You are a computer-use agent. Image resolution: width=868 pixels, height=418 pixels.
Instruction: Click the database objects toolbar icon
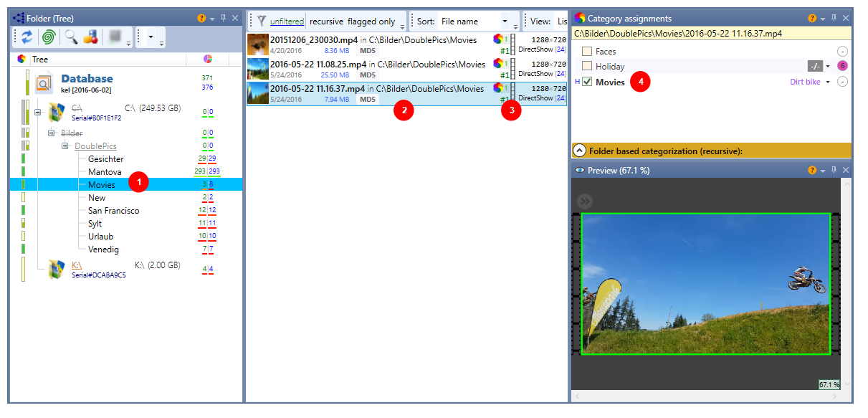click(x=90, y=37)
